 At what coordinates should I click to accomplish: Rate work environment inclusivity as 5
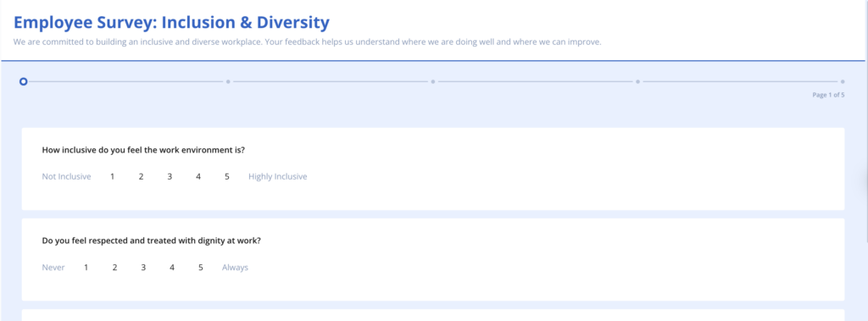pyautogui.click(x=227, y=176)
